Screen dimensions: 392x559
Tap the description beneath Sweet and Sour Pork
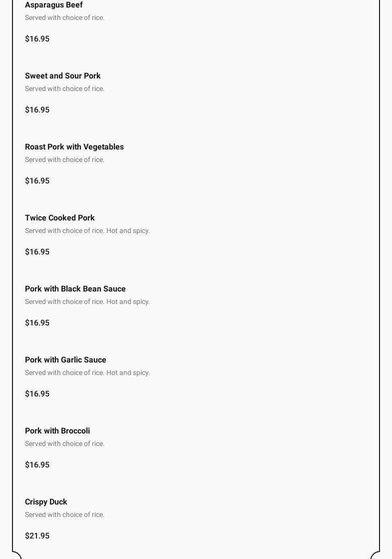tap(65, 89)
